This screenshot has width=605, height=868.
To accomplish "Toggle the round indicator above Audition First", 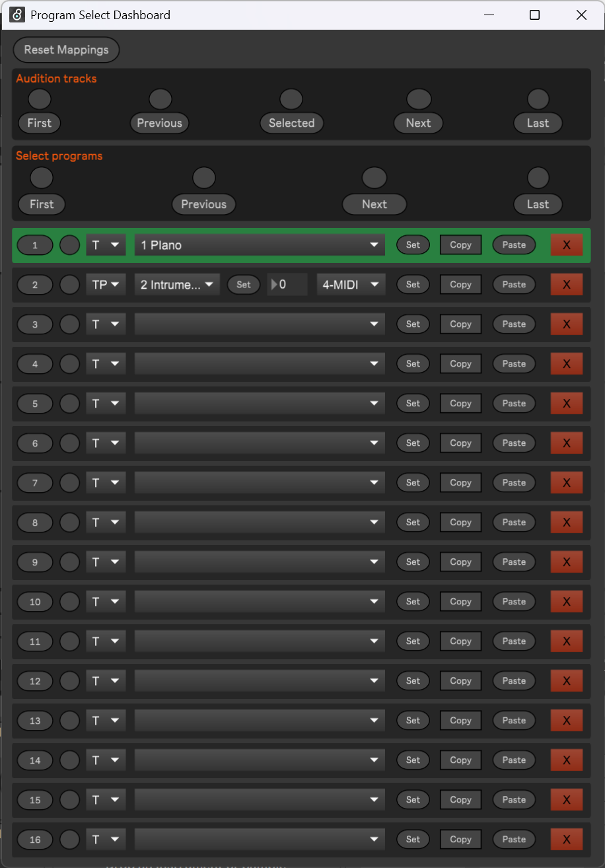I will 40,99.
